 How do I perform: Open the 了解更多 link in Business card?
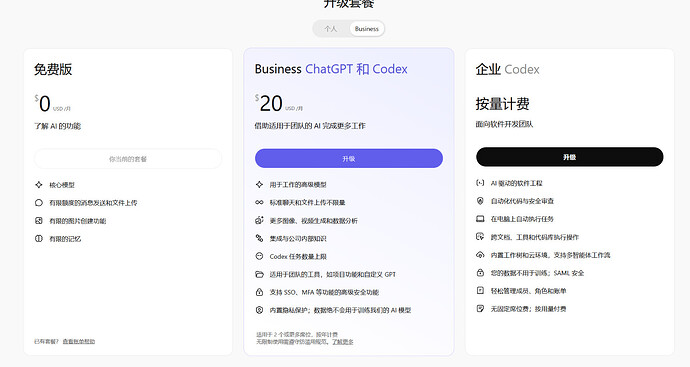(x=343, y=342)
